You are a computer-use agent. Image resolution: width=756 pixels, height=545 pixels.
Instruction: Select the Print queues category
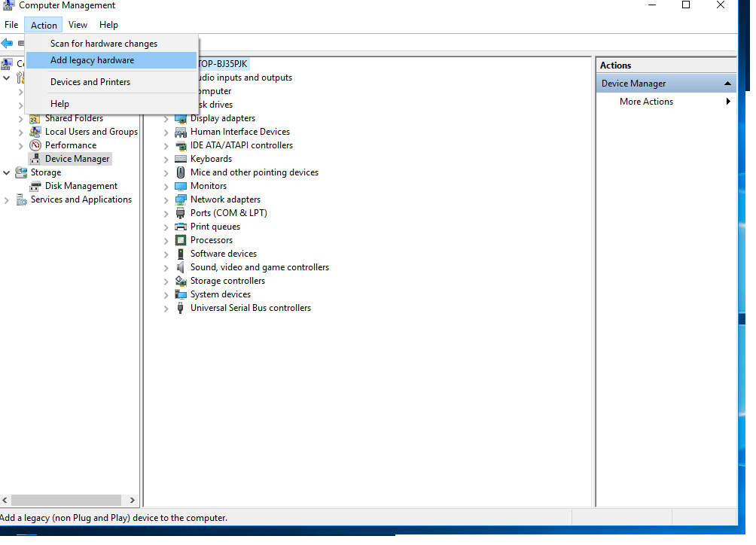tap(215, 227)
